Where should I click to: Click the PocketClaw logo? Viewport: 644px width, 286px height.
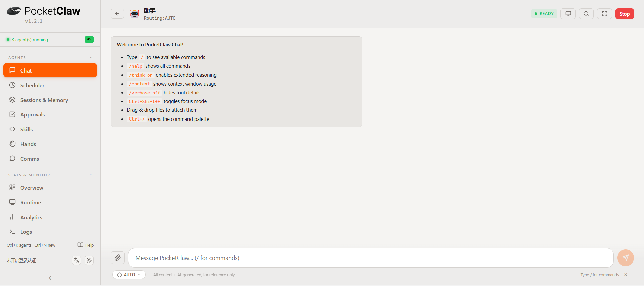44,11
